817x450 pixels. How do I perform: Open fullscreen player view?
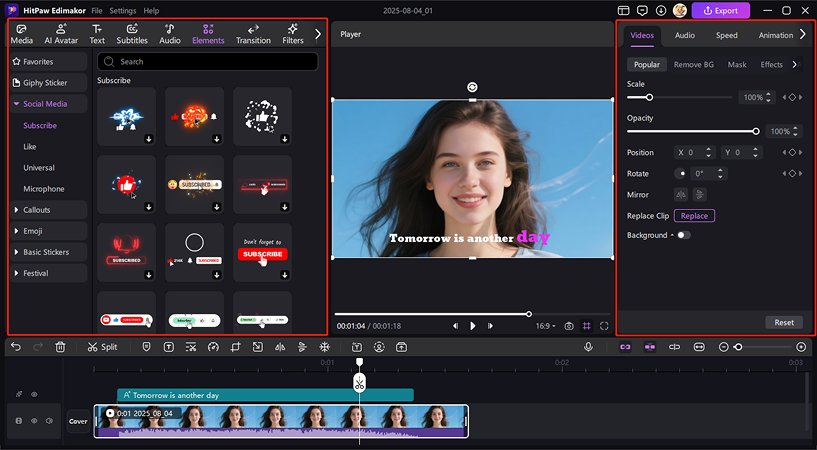tap(604, 326)
